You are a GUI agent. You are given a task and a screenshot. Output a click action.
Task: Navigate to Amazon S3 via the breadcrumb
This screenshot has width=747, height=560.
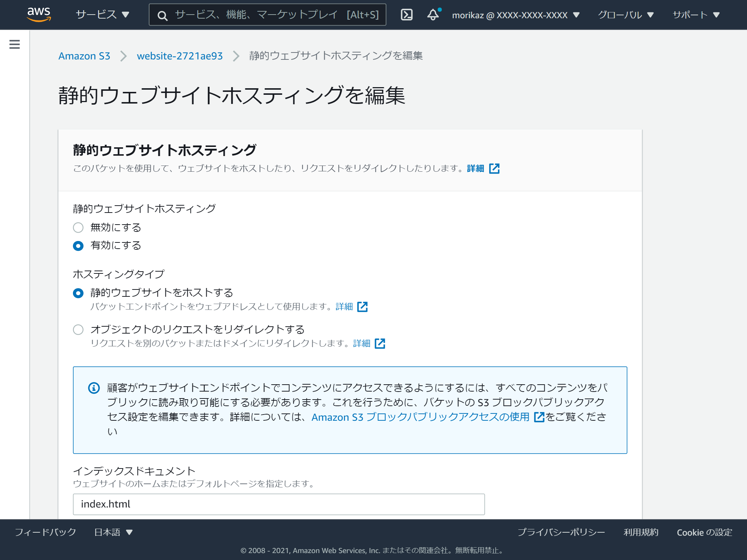pyautogui.click(x=84, y=56)
